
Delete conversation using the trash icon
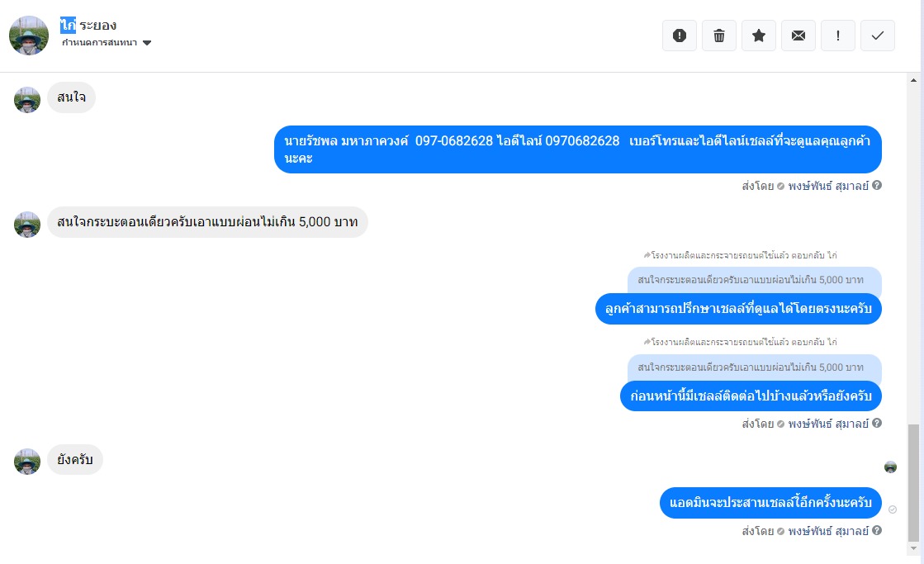[719, 36]
